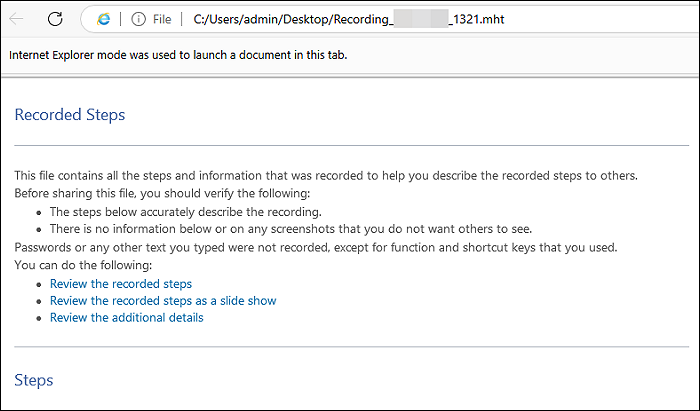Screen dimensions: 700x411
Task: Click the "Before sharing this file" line
Action: tap(163, 193)
